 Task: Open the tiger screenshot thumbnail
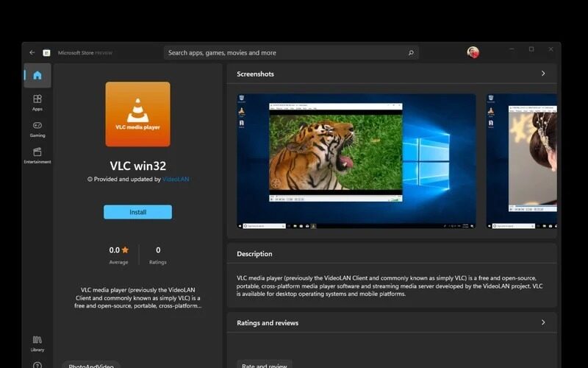pos(356,161)
